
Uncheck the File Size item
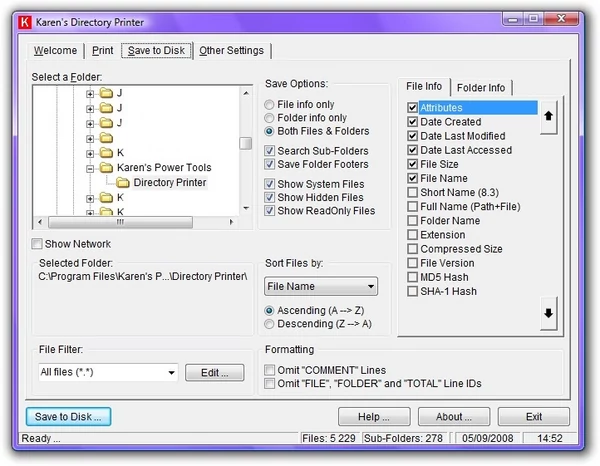(412, 164)
